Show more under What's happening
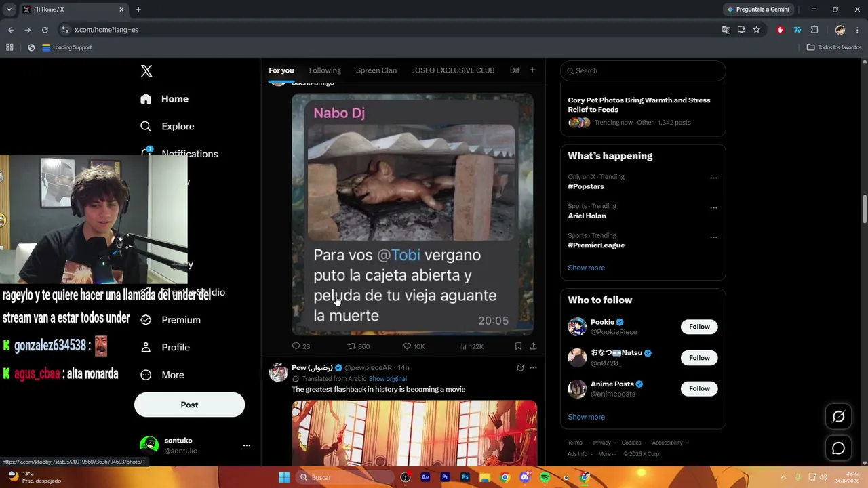The height and width of the screenshot is (488, 868). click(586, 268)
